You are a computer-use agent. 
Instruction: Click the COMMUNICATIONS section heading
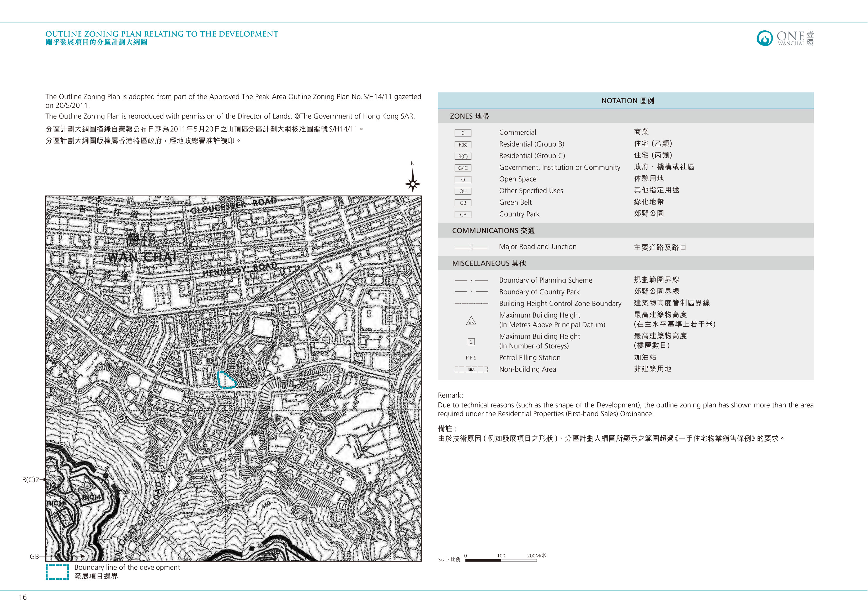coord(493,231)
